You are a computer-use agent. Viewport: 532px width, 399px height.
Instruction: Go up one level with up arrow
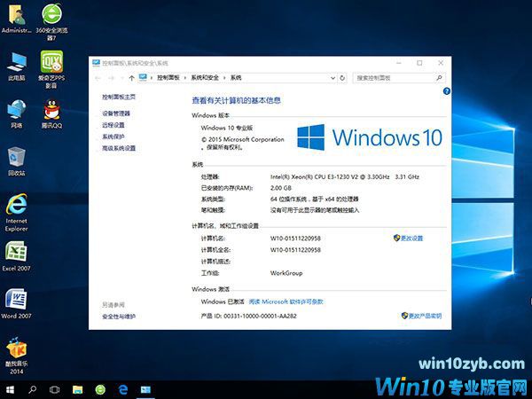pyautogui.click(x=131, y=78)
